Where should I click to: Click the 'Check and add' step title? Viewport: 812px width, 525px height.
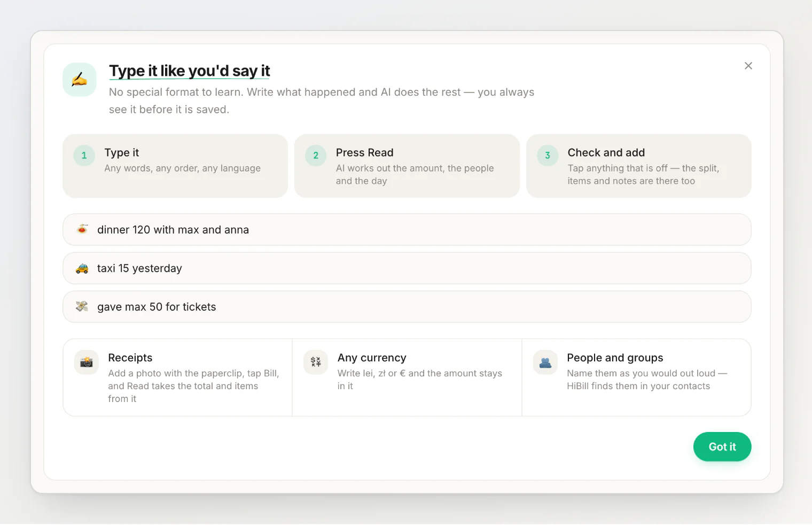coord(606,153)
